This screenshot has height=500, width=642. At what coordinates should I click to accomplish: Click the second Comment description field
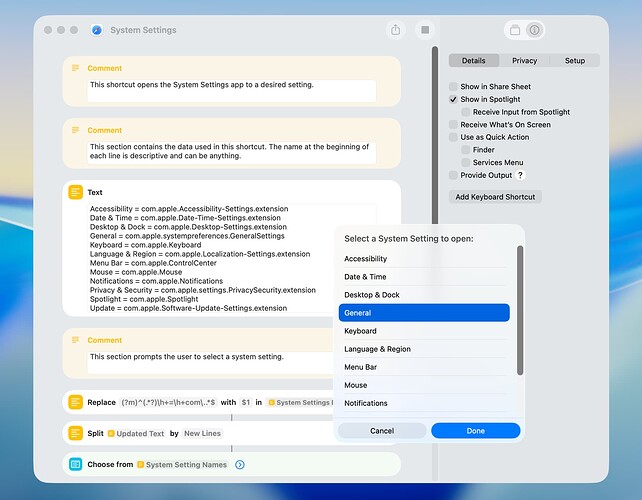tap(232, 152)
